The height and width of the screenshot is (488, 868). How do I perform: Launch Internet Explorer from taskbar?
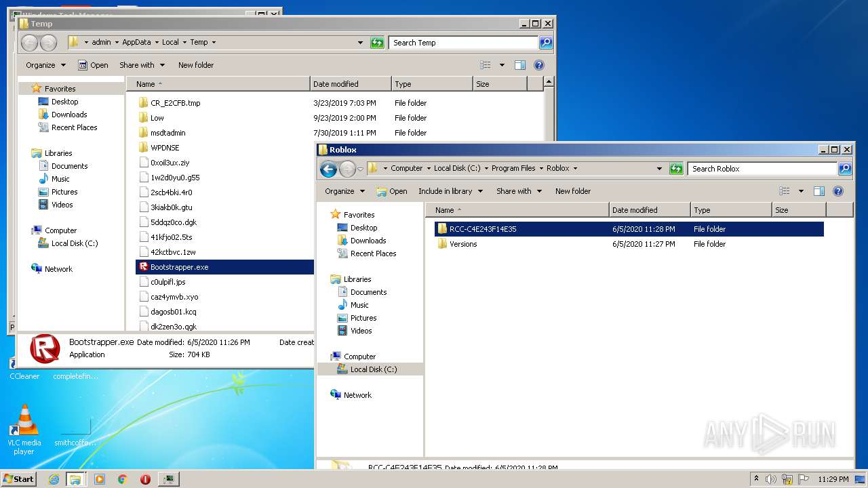(54, 479)
